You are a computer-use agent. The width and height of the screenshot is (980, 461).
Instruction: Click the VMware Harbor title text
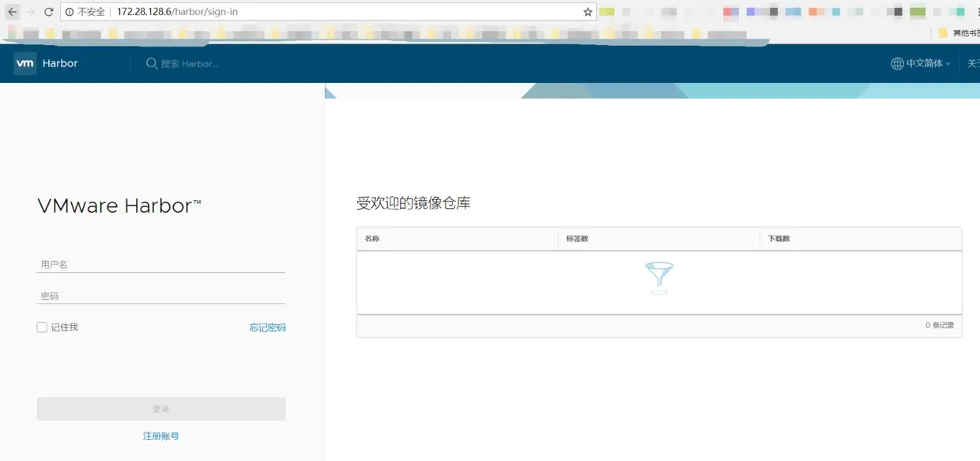[x=119, y=206]
